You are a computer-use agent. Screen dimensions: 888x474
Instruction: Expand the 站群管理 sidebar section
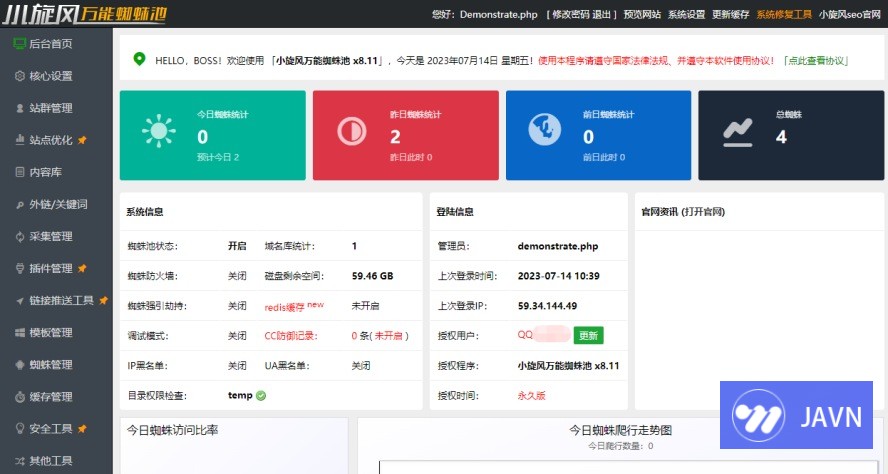tap(50, 108)
